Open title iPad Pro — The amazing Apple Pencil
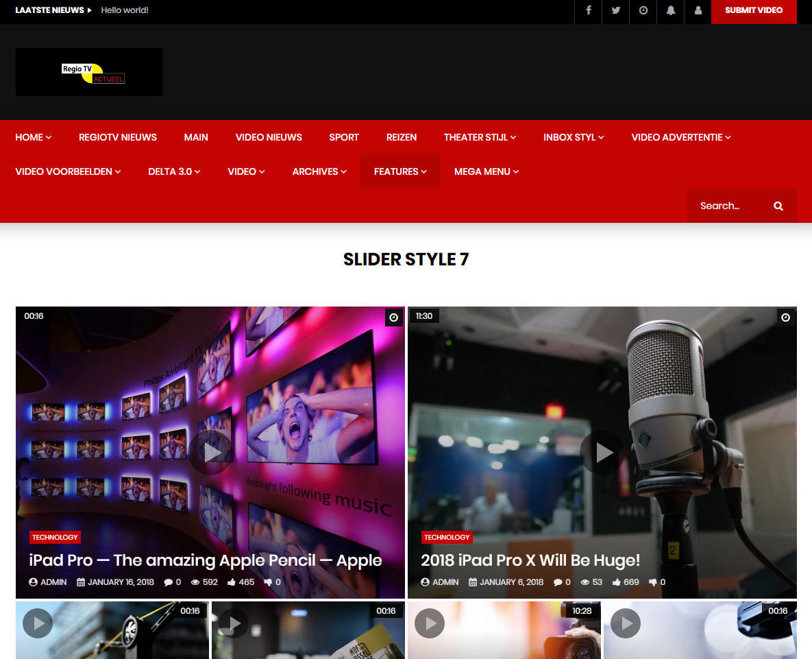Image resolution: width=812 pixels, height=659 pixels. coord(206,560)
